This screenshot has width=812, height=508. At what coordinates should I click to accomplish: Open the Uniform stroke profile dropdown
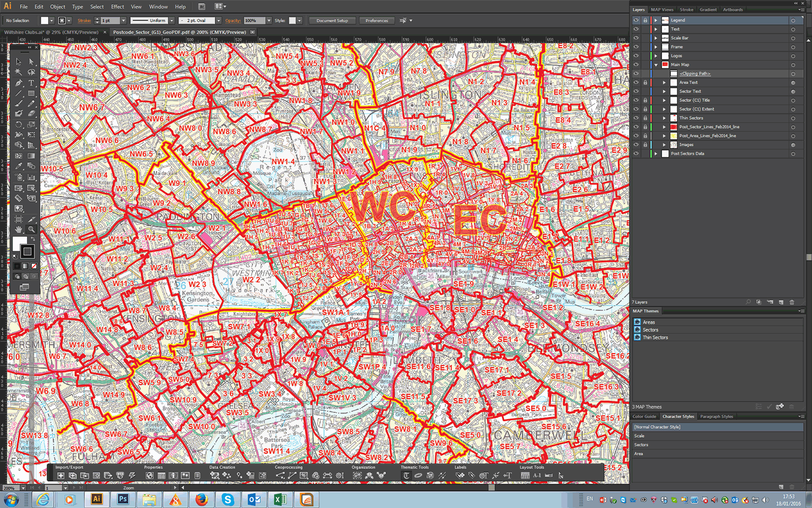tap(172, 21)
